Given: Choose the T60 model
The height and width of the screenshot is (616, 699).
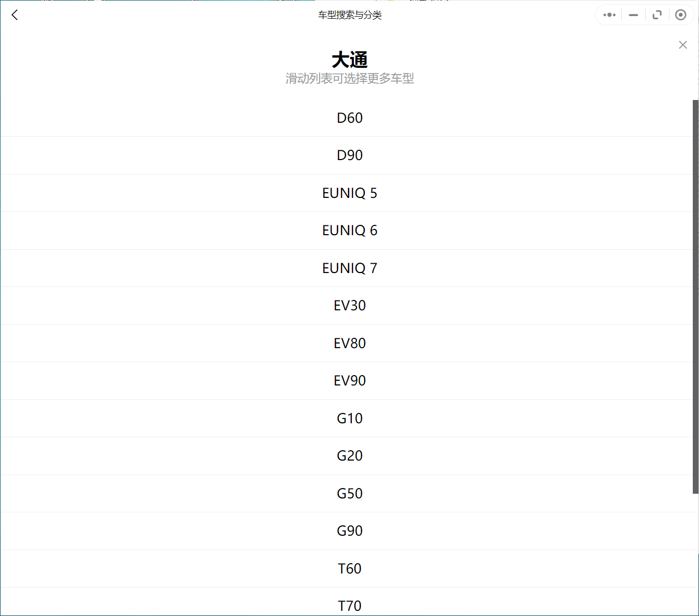Looking at the screenshot, I should click(x=350, y=569).
